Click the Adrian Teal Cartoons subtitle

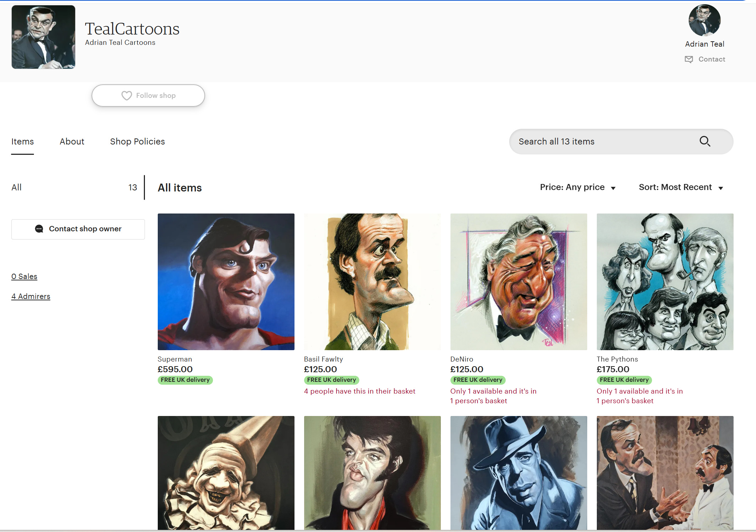tap(120, 43)
